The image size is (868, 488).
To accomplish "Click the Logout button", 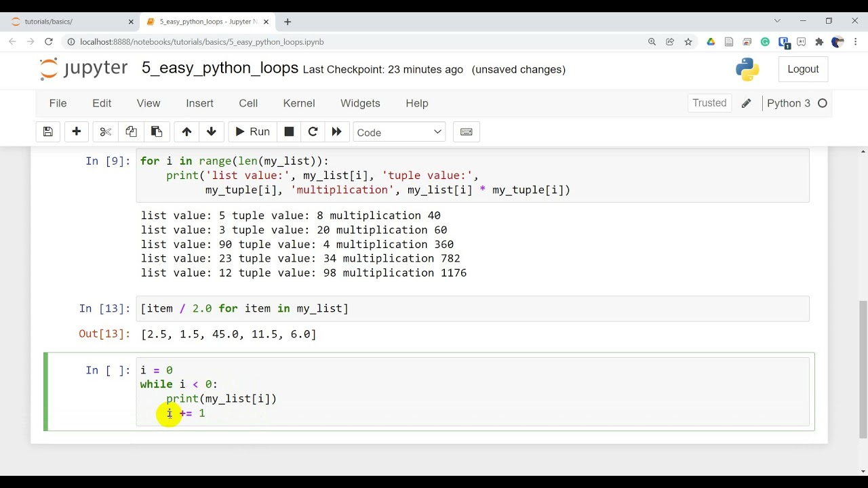I will [x=803, y=69].
